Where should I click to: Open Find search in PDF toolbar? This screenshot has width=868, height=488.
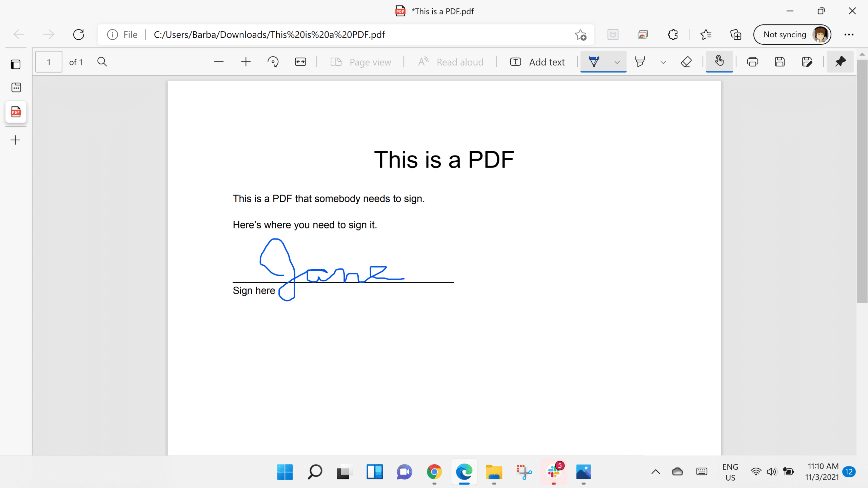[x=102, y=62]
